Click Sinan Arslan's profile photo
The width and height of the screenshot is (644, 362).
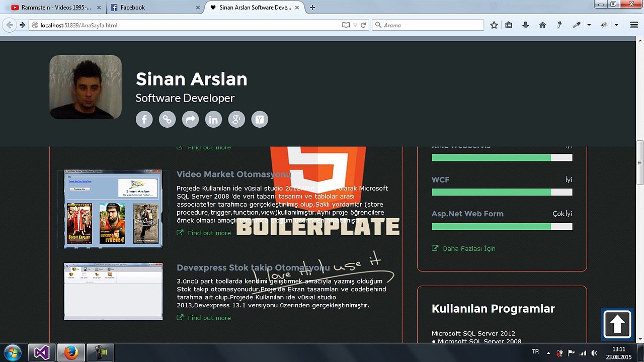tap(86, 87)
